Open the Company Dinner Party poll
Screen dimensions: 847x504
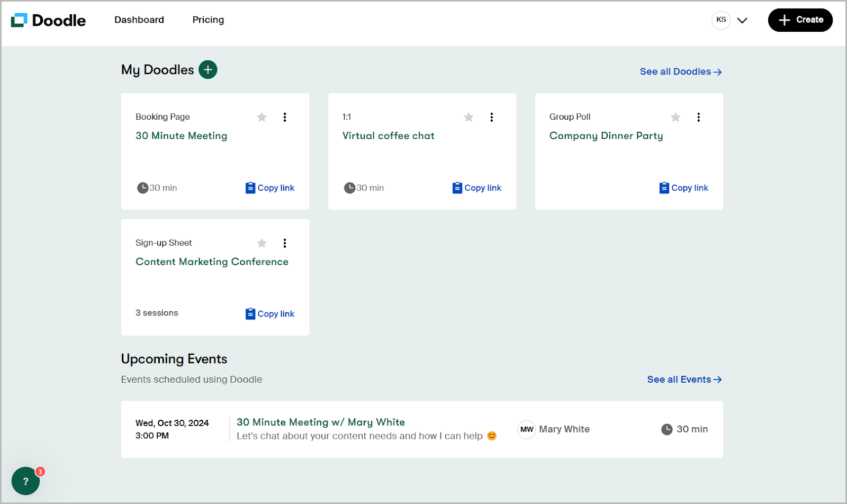click(x=606, y=136)
